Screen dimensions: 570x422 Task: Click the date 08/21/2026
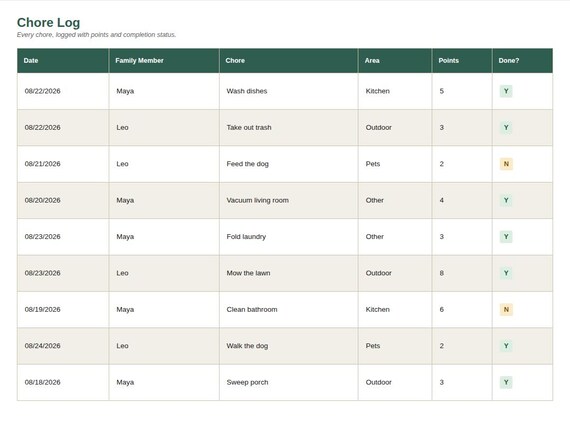click(43, 164)
